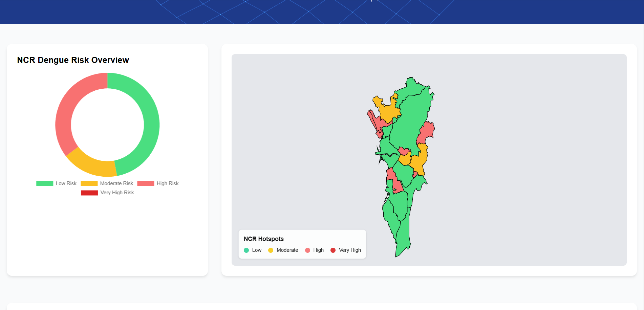Image resolution: width=644 pixels, height=310 pixels.
Task: Click the pink High dot in map legend
Action: pos(307,250)
